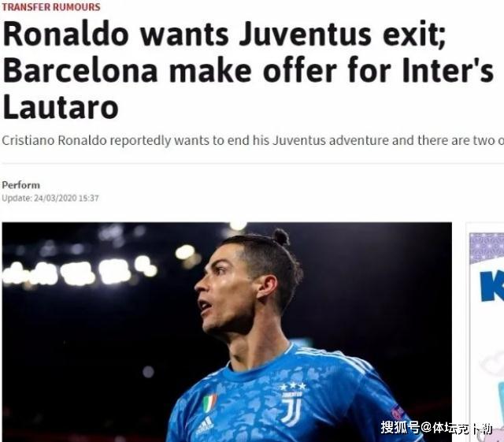Click 'Barcelona make offer for Inter's' headline line

248,70
